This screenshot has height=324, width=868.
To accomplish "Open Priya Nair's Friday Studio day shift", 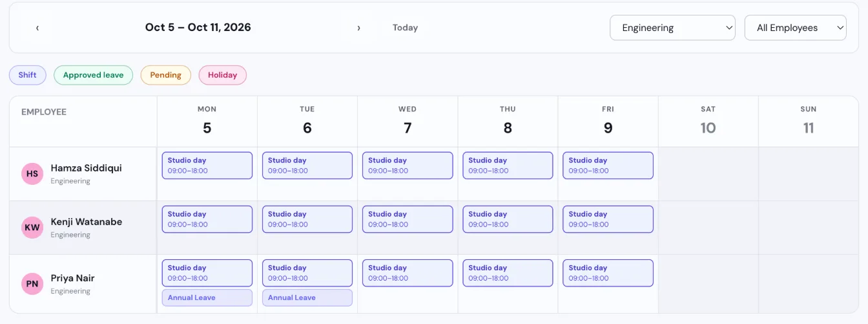I will click(608, 273).
